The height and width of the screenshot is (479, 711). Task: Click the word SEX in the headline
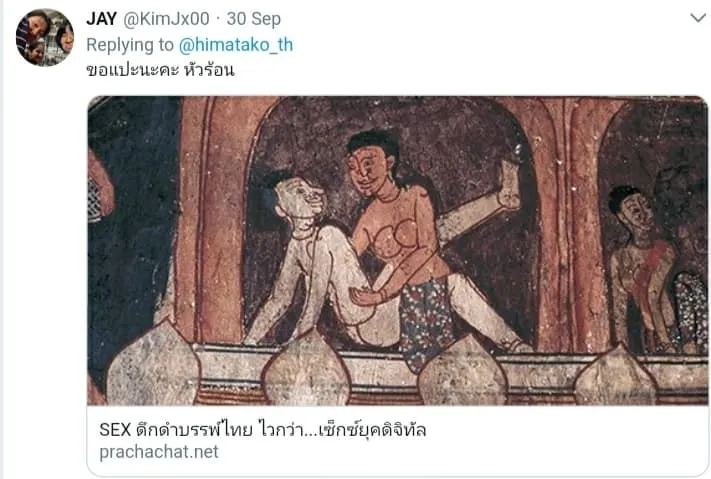[x=115, y=429]
